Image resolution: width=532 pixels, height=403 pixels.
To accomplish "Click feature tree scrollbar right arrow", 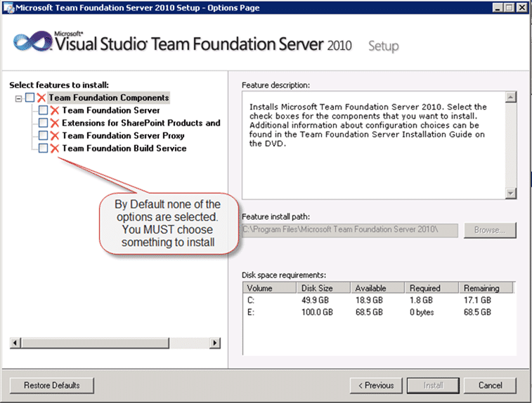I will pyautogui.click(x=215, y=343).
